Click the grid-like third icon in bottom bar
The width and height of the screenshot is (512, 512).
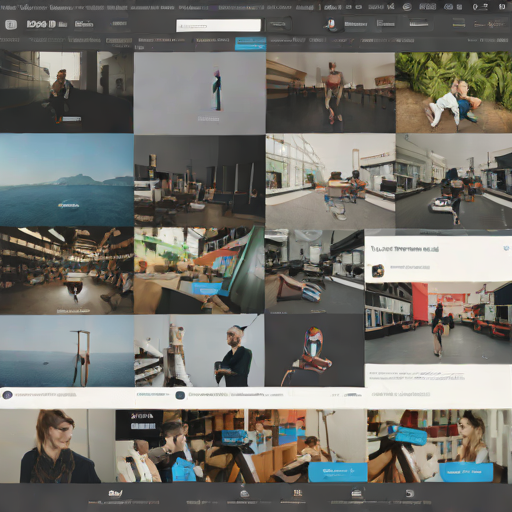(297, 493)
